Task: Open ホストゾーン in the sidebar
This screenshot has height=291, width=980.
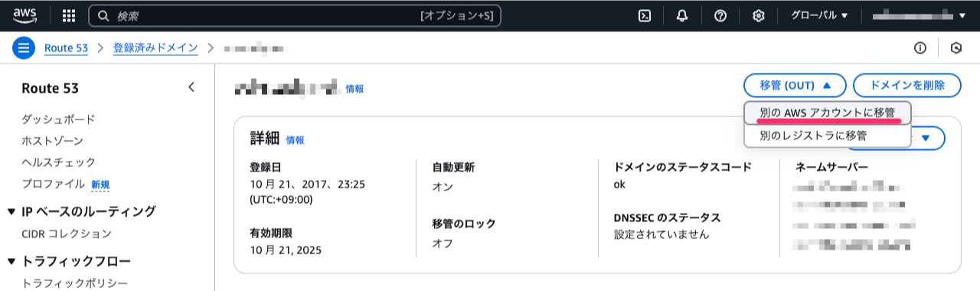Action: coord(53,141)
